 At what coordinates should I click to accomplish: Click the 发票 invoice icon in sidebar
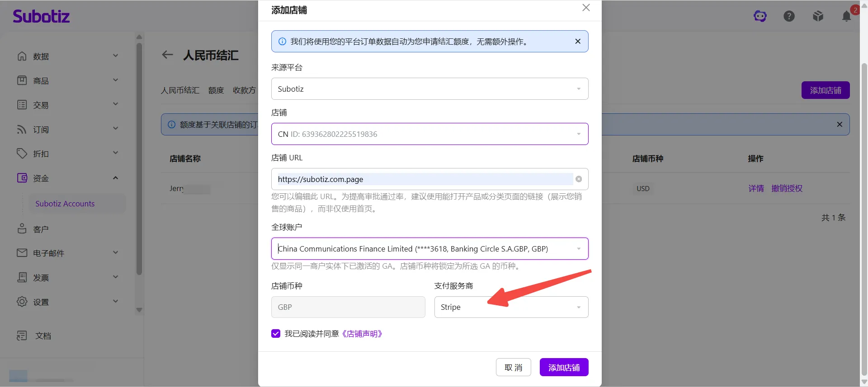(x=22, y=277)
